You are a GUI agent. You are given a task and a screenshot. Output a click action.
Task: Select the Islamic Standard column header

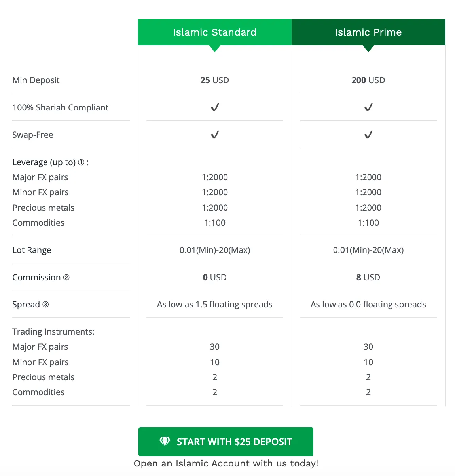click(215, 32)
